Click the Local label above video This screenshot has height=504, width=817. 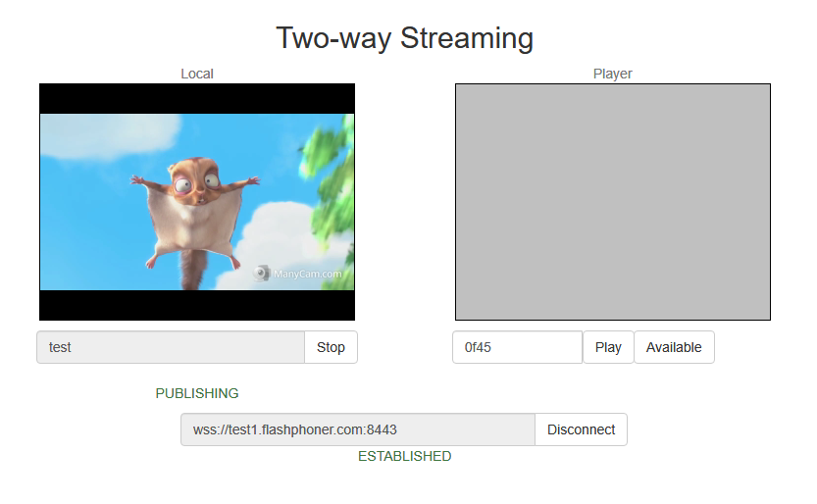tap(197, 74)
